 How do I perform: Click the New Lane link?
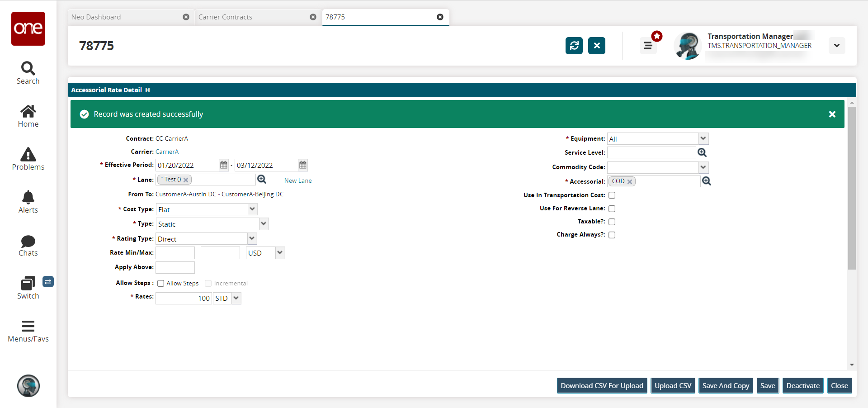[298, 180]
